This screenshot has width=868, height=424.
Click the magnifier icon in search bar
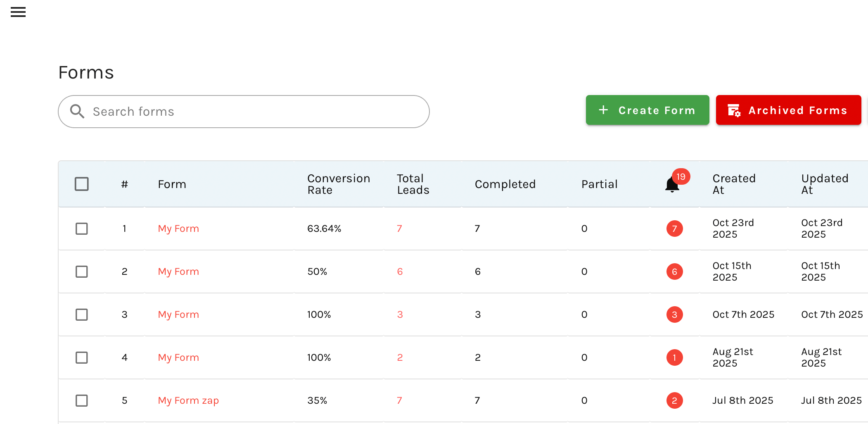(x=77, y=112)
